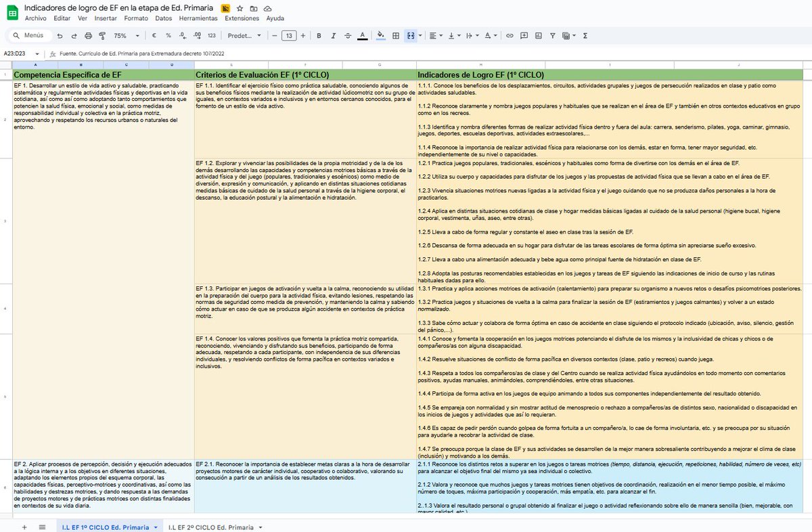The height and width of the screenshot is (532, 812).
Task: Insert a comment
Action: point(524,35)
